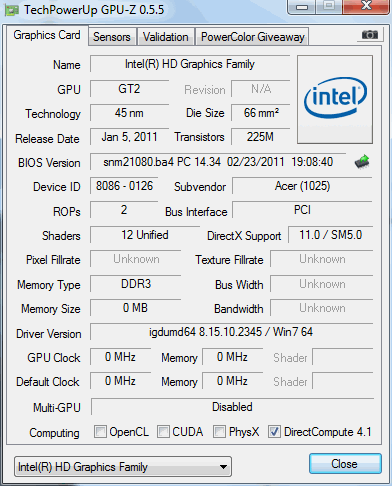392x486 pixels.
Task: Click the Device ID field
Action: coord(124,186)
